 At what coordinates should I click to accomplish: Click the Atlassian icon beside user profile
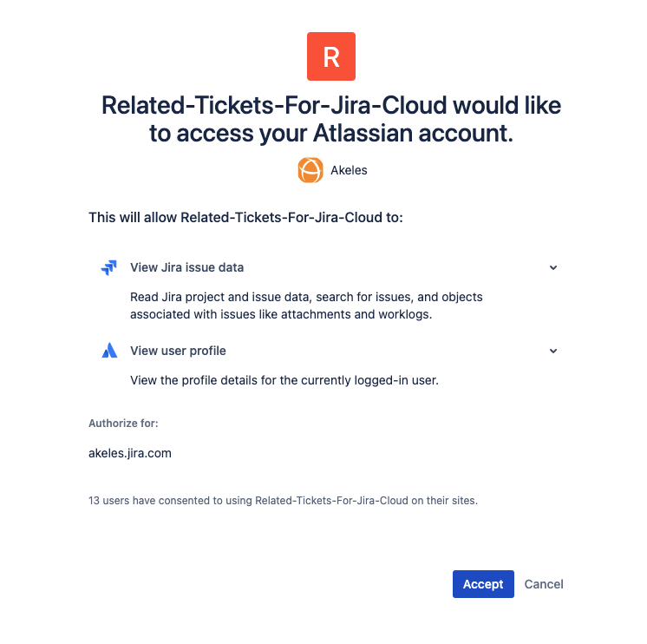tap(109, 351)
